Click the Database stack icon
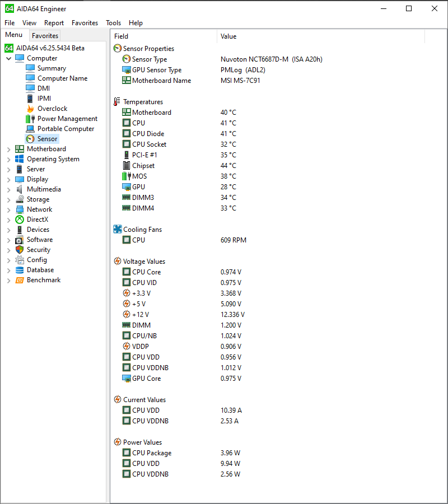The width and height of the screenshot is (448, 504). point(20,270)
